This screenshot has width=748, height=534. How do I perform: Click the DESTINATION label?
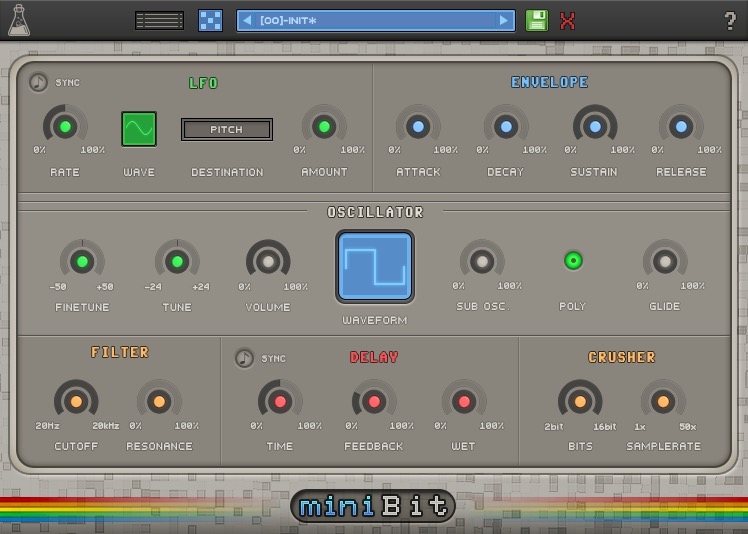(x=227, y=172)
